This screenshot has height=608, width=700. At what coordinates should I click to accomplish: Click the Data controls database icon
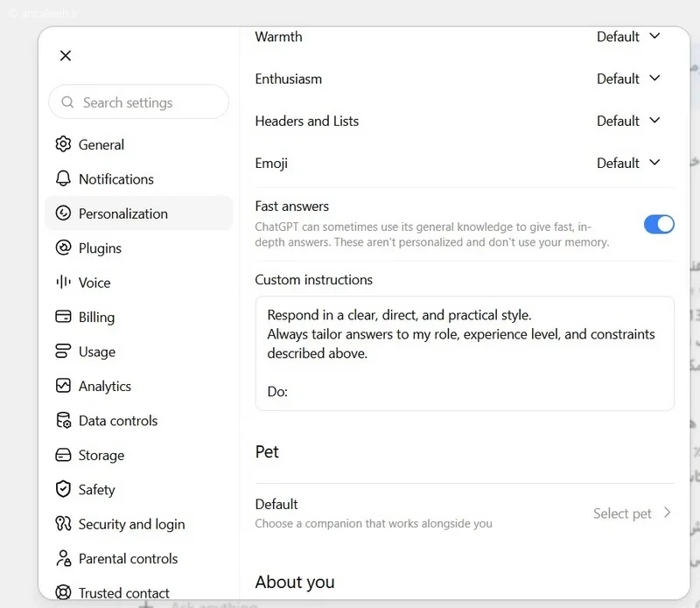coord(63,420)
